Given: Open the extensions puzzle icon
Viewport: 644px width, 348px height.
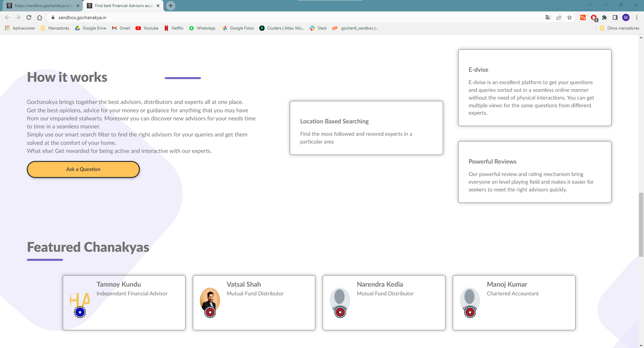Looking at the screenshot, I should click(604, 17).
